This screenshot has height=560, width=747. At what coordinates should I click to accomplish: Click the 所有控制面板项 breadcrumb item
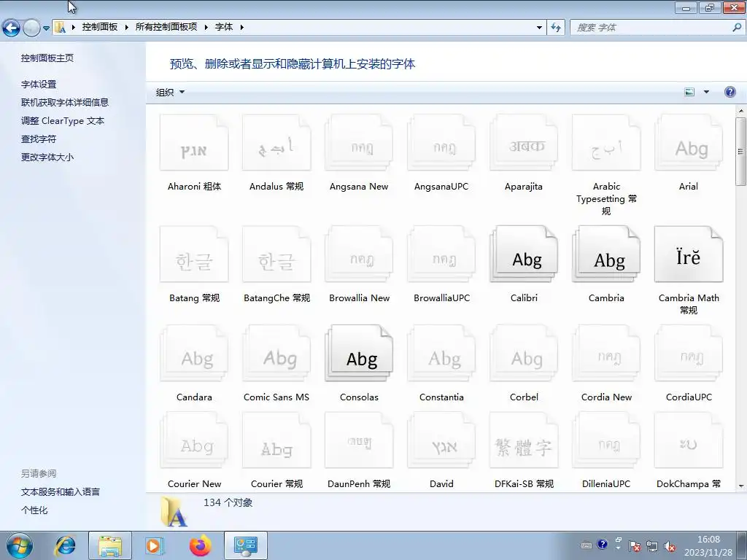[166, 27]
